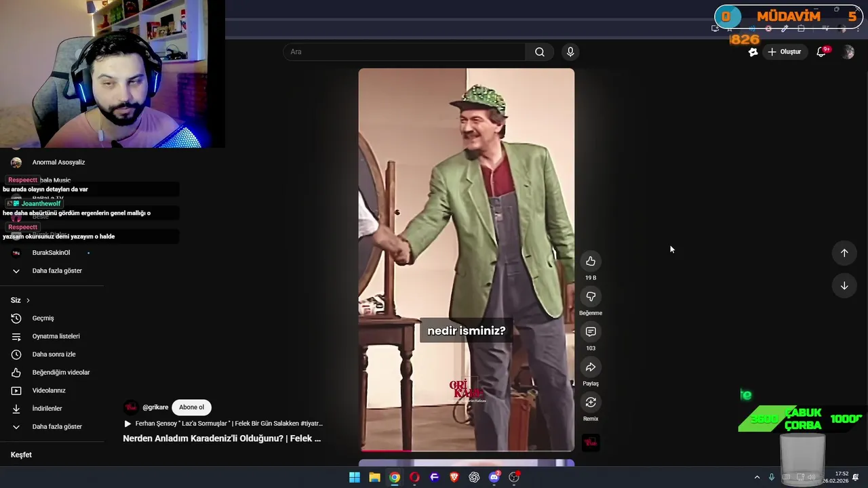Click the search magnifier button
The image size is (868, 488).
pyautogui.click(x=540, y=52)
